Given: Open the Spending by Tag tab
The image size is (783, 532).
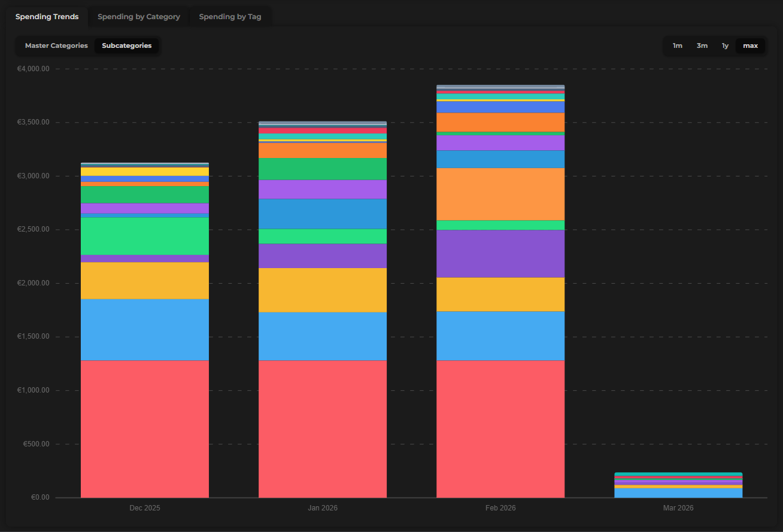Looking at the screenshot, I should coord(230,16).
